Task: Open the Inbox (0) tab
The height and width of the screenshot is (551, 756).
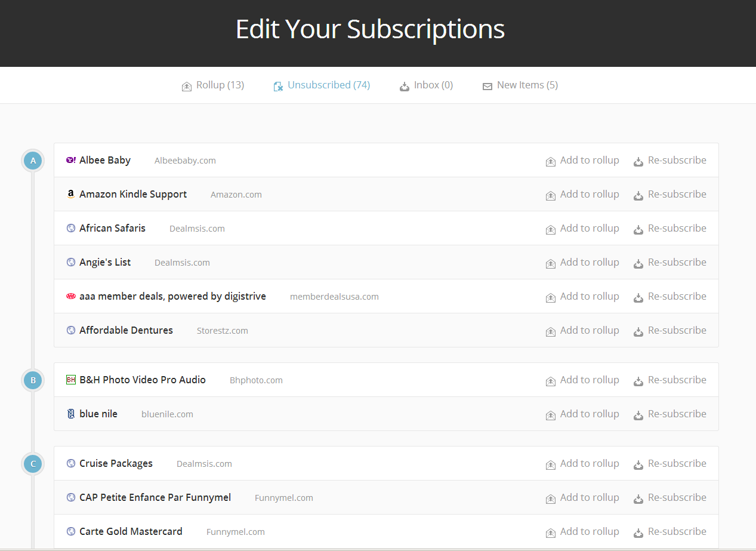Action: (426, 85)
